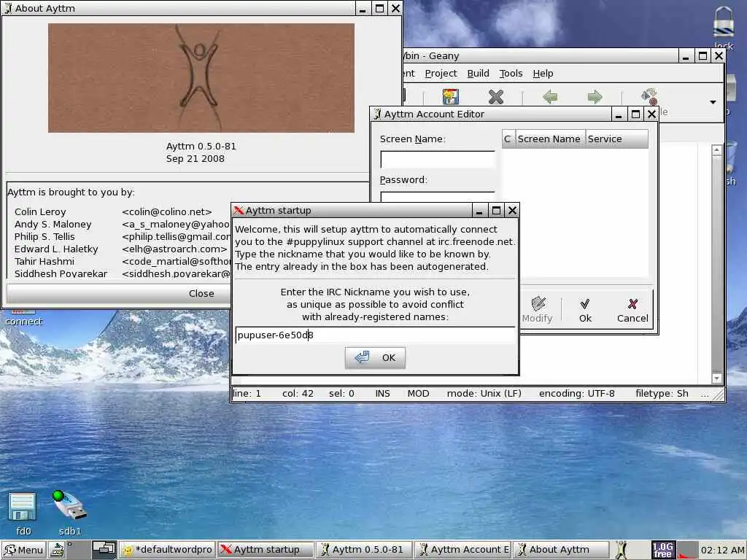Click the C column header in account list
Viewport: 747px width, 560px height.
508,139
